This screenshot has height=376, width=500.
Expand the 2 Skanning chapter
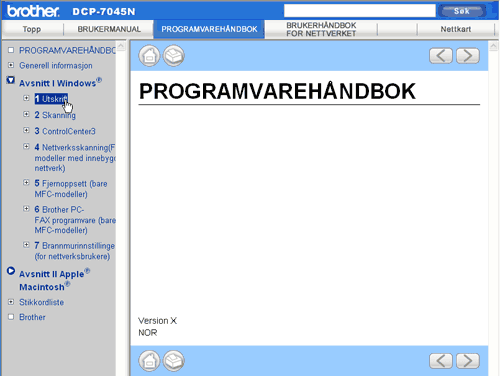pyautogui.click(x=26, y=114)
